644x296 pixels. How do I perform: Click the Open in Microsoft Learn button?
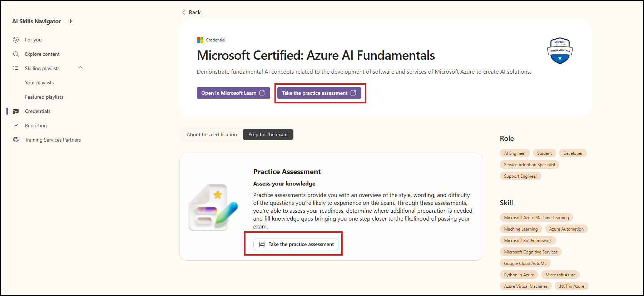click(233, 93)
